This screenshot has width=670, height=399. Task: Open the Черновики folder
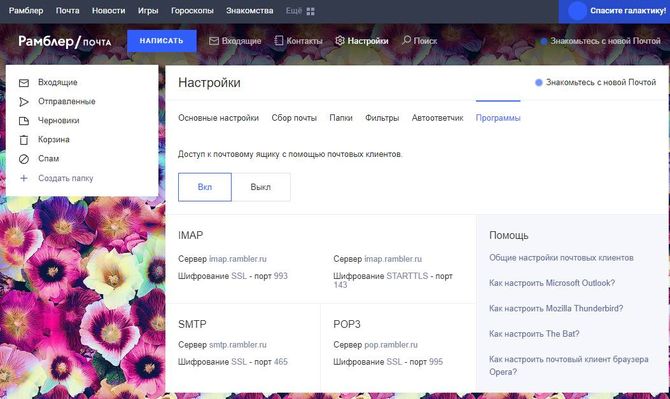(59, 121)
